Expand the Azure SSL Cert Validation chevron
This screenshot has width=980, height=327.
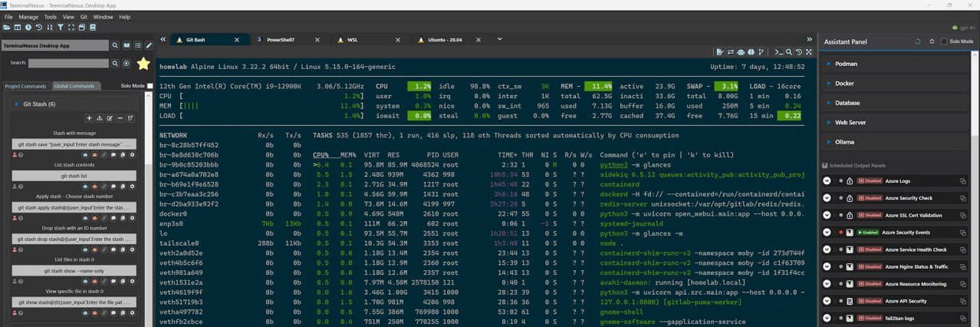click(827, 216)
